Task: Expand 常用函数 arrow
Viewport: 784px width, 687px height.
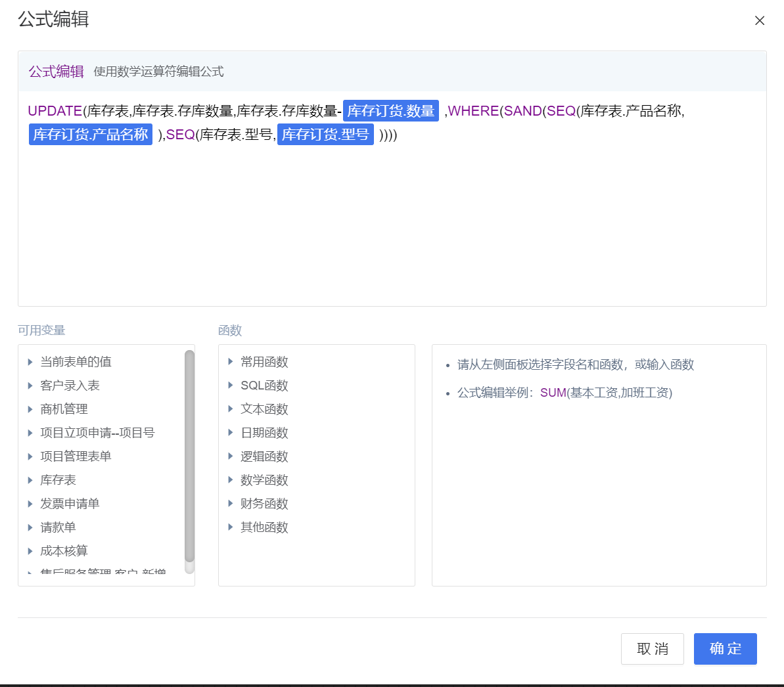Action: [231, 361]
